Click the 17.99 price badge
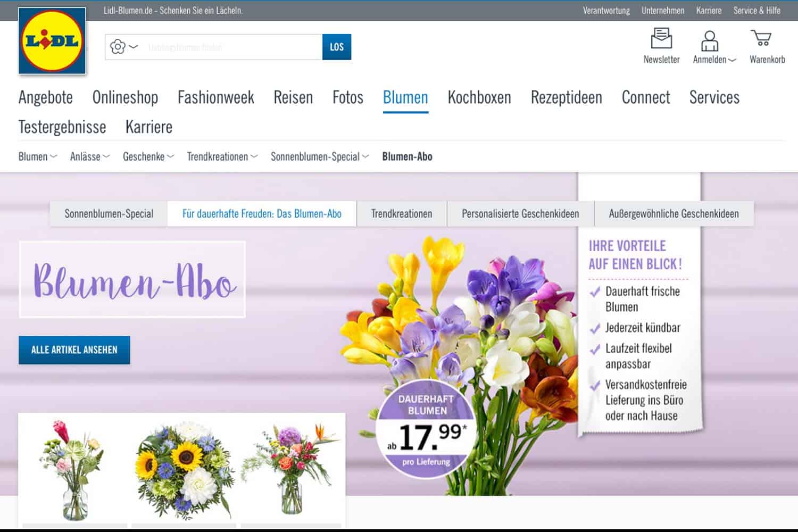798x532 pixels. coord(427,430)
